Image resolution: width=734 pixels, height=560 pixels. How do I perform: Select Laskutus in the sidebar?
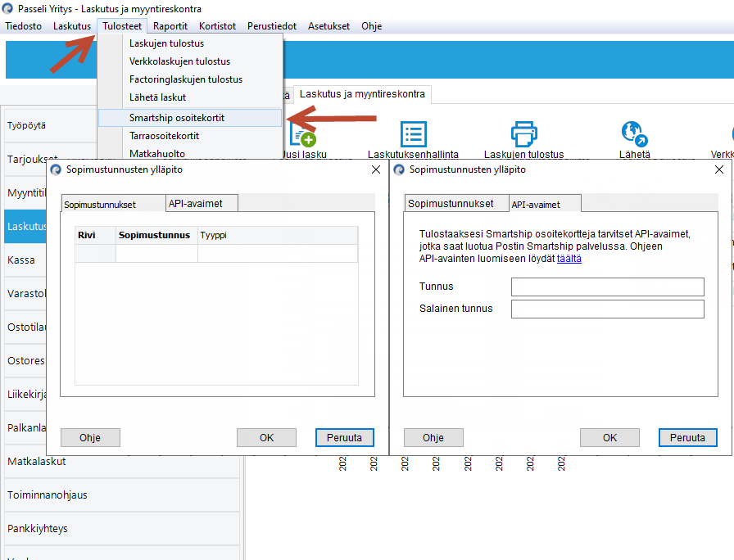(x=25, y=227)
